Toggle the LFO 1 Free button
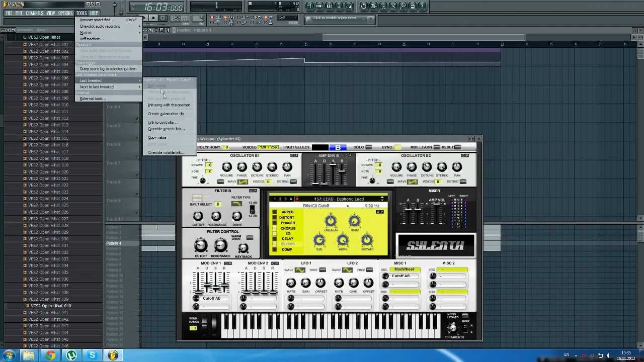This screenshot has width=644, height=362. 323,270
